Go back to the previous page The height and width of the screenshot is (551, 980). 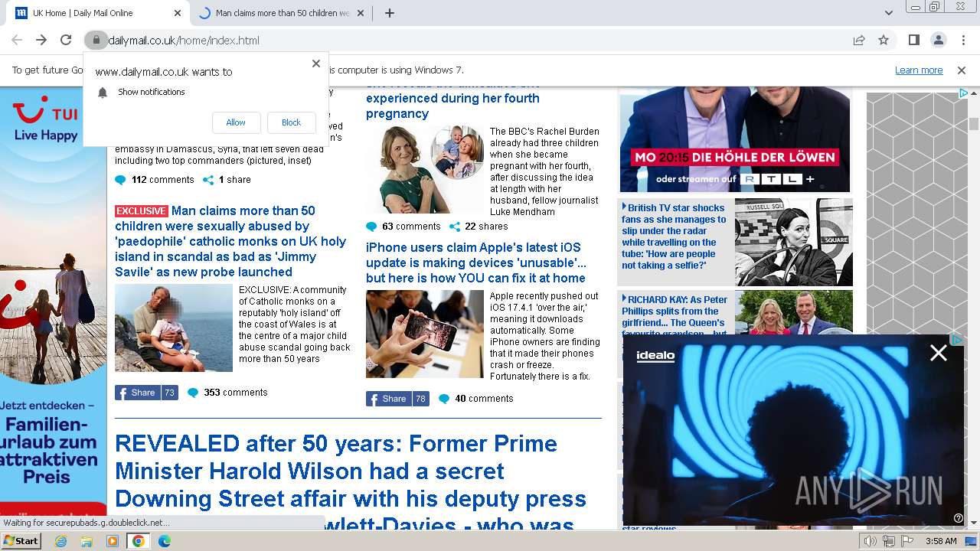[17, 41]
